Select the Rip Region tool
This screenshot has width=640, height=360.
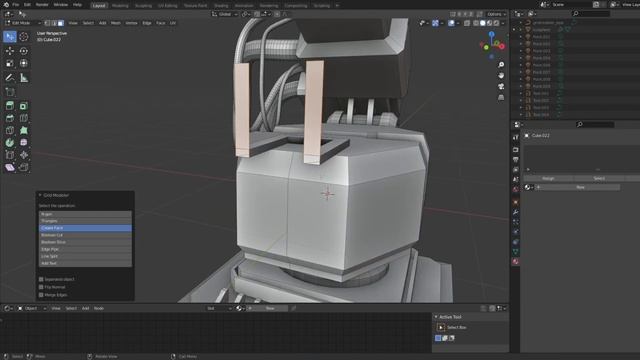pyautogui.click(x=24, y=167)
